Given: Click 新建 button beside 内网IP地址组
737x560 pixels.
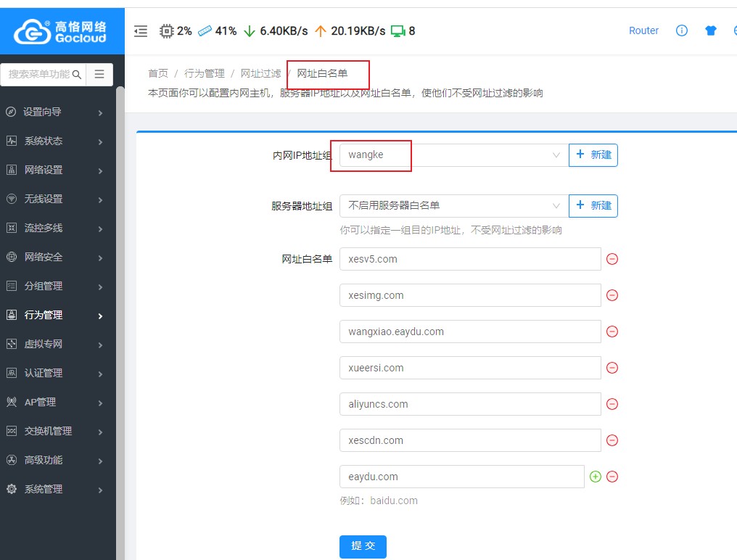Looking at the screenshot, I should pyautogui.click(x=593, y=155).
